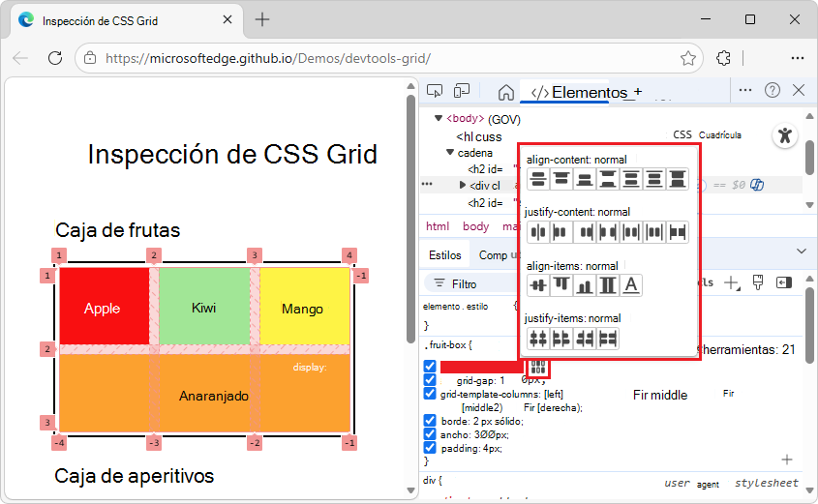Choose justify-content center icon
Screen dimensions: 818x504
[538, 232]
